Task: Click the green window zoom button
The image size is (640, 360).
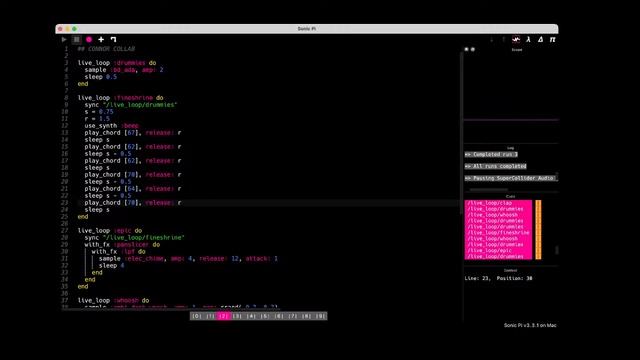Action: coord(74,29)
